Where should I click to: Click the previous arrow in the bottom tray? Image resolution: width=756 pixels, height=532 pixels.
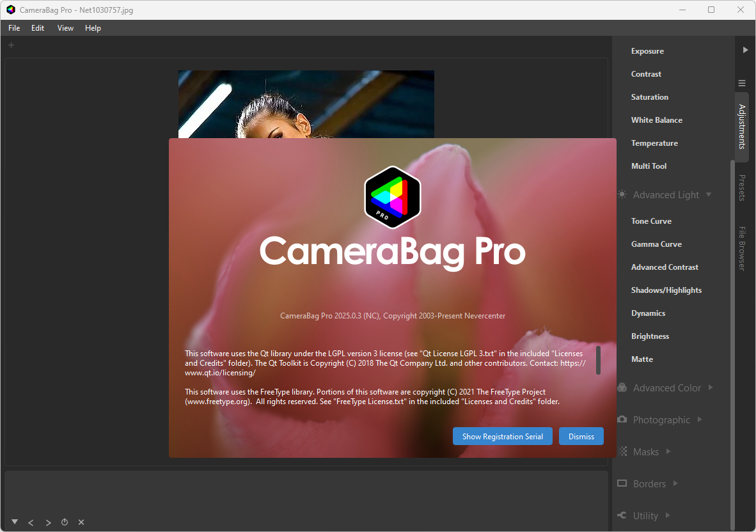(x=31, y=522)
